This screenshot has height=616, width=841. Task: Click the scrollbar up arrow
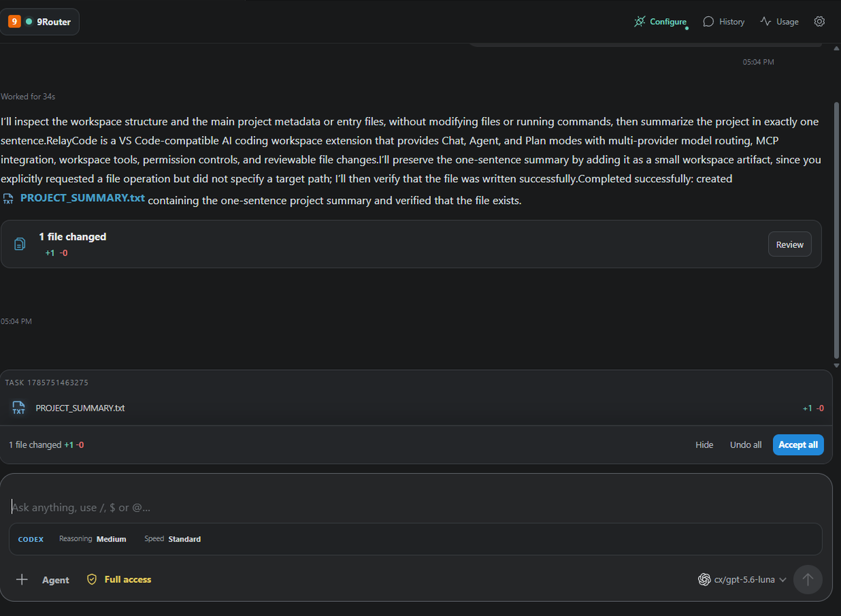click(x=835, y=48)
